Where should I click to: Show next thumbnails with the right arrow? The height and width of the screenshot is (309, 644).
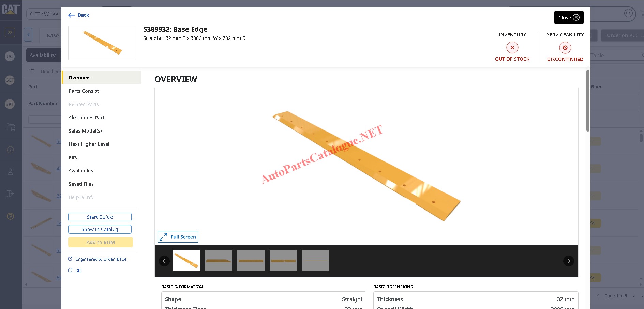568,261
